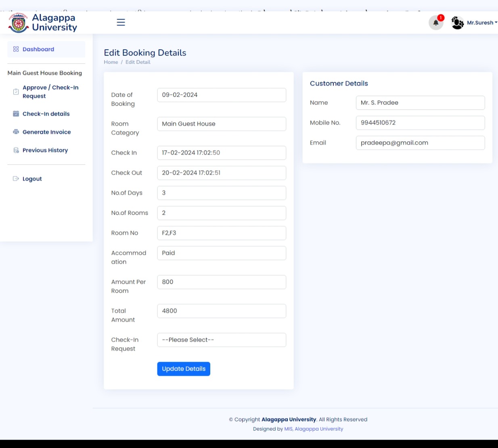Open the MIS, Alagappa University footer link
This screenshot has width=498, height=448.
coord(314,429)
